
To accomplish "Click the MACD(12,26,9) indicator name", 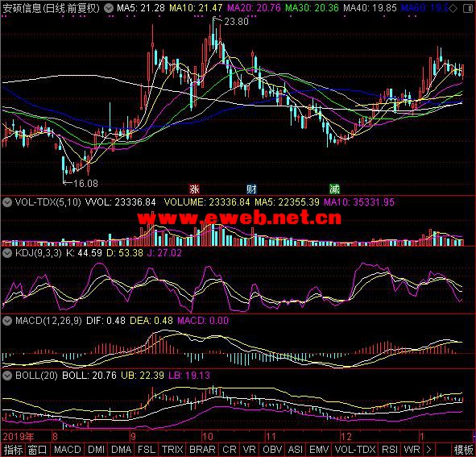I will [x=48, y=321].
